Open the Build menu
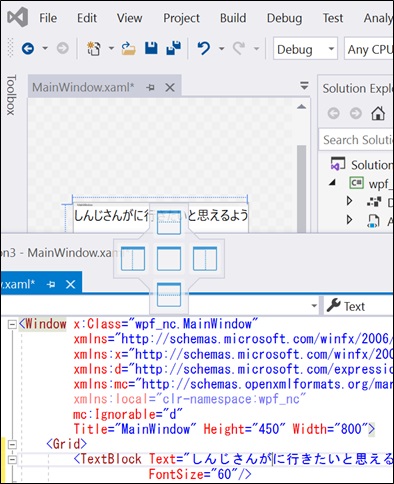Image resolution: width=394 pixels, height=484 pixels. tap(233, 18)
